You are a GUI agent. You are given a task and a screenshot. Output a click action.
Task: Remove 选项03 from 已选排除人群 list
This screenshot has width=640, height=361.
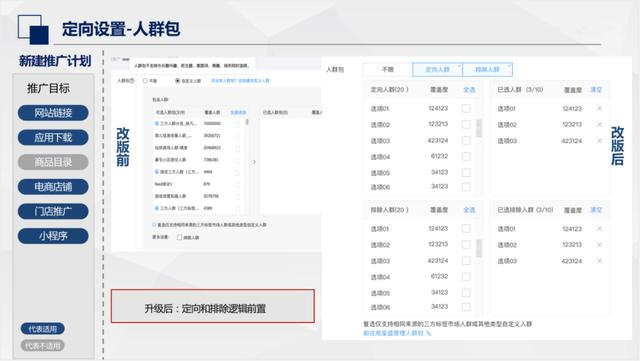[x=599, y=261]
